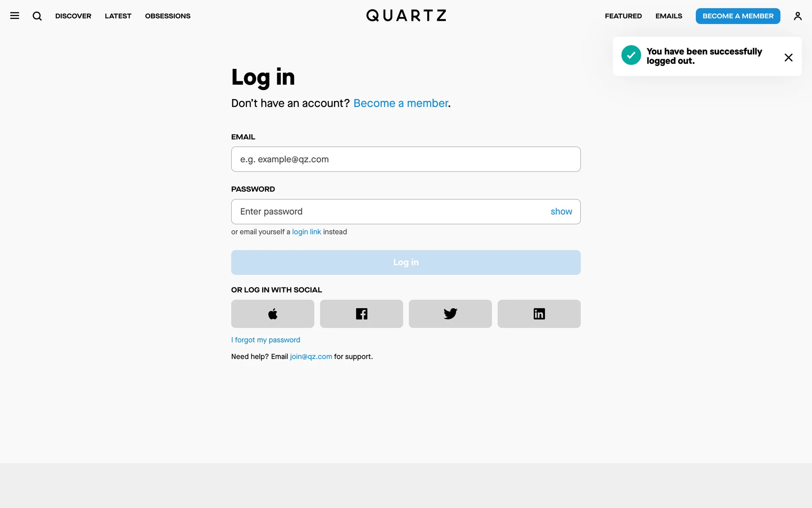Open Featured in top navigation
Image resolution: width=812 pixels, height=508 pixels.
(623, 16)
